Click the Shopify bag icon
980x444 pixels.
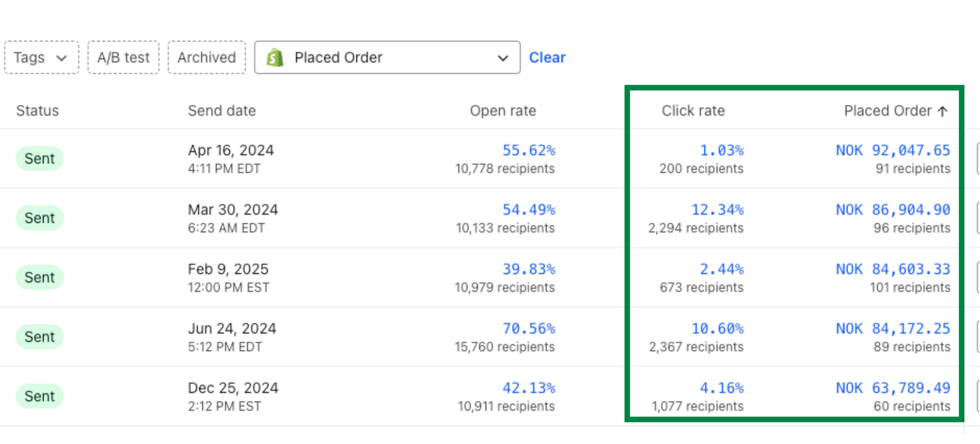tap(275, 57)
